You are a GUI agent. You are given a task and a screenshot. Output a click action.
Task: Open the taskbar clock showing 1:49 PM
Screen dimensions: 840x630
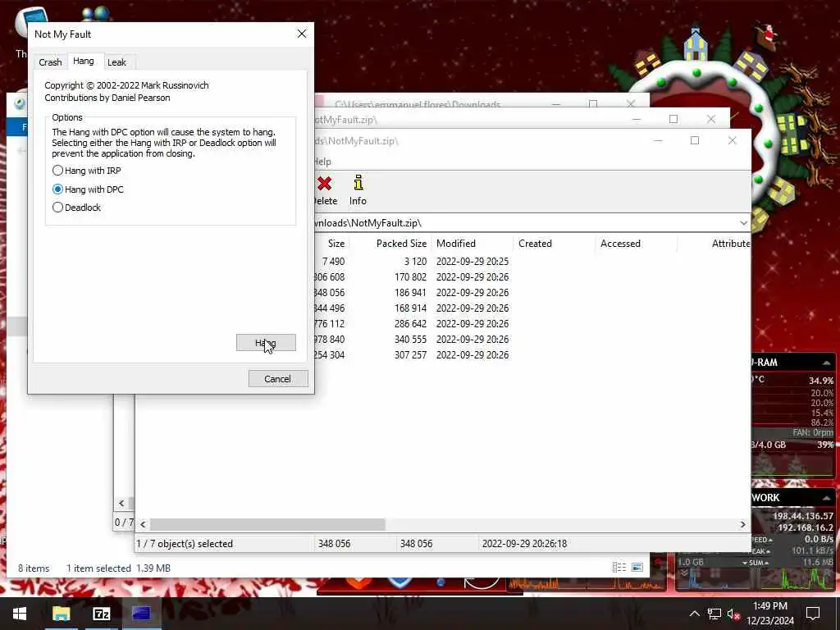770,614
